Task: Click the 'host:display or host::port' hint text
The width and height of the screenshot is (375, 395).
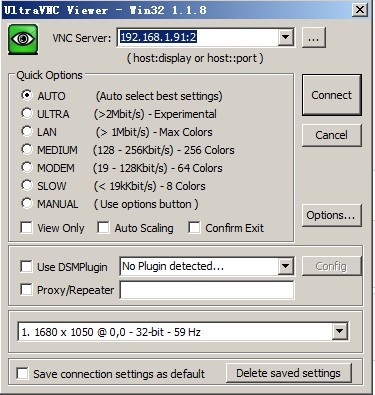Action: tap(195, 58)
